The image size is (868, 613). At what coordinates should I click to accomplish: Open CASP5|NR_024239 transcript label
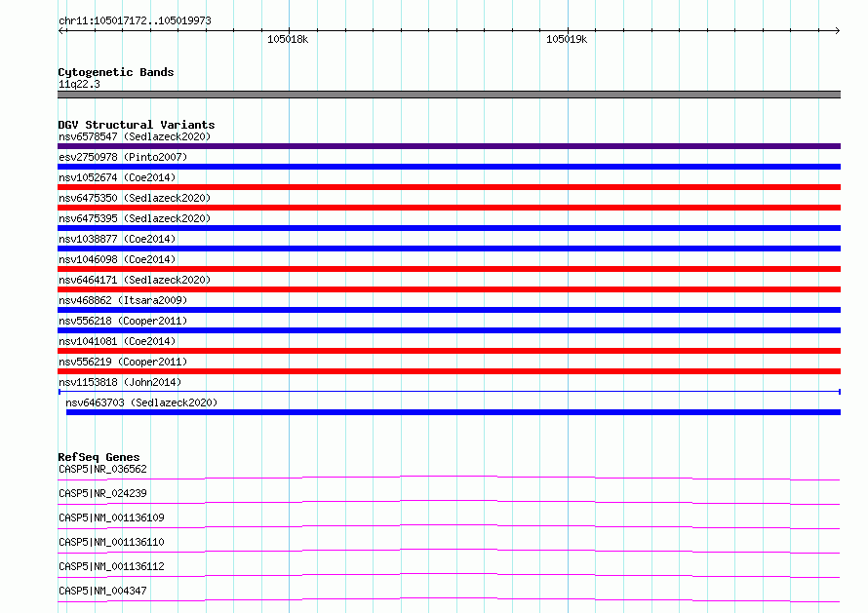coord(102,493)
